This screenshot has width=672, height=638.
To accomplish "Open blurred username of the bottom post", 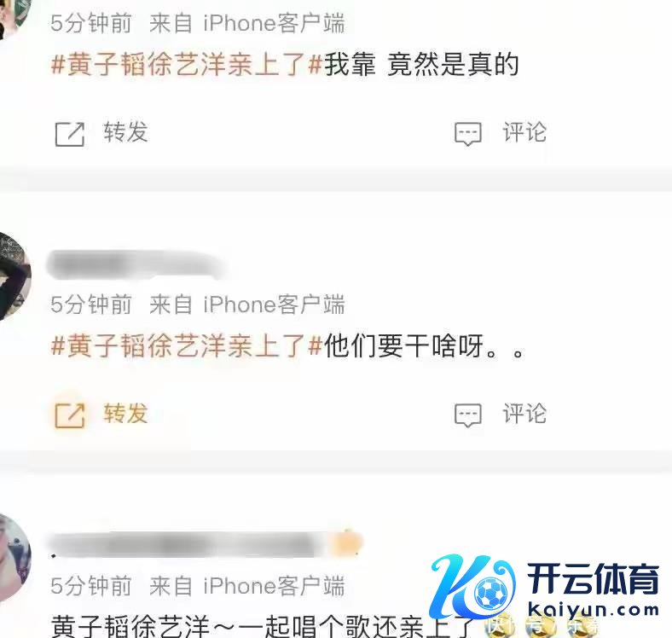I will [x=188, y=543].
